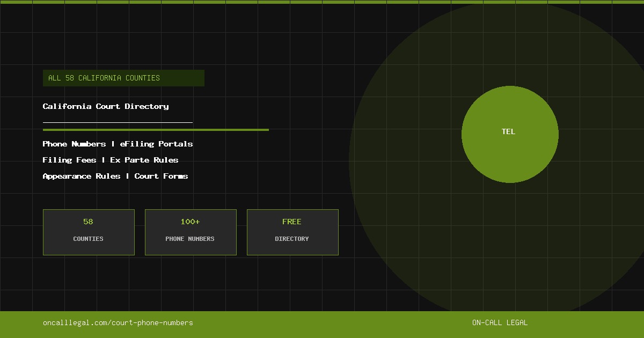Click the green TEL circle
This screenshot has height=338, width=644.
coord(510,134)
